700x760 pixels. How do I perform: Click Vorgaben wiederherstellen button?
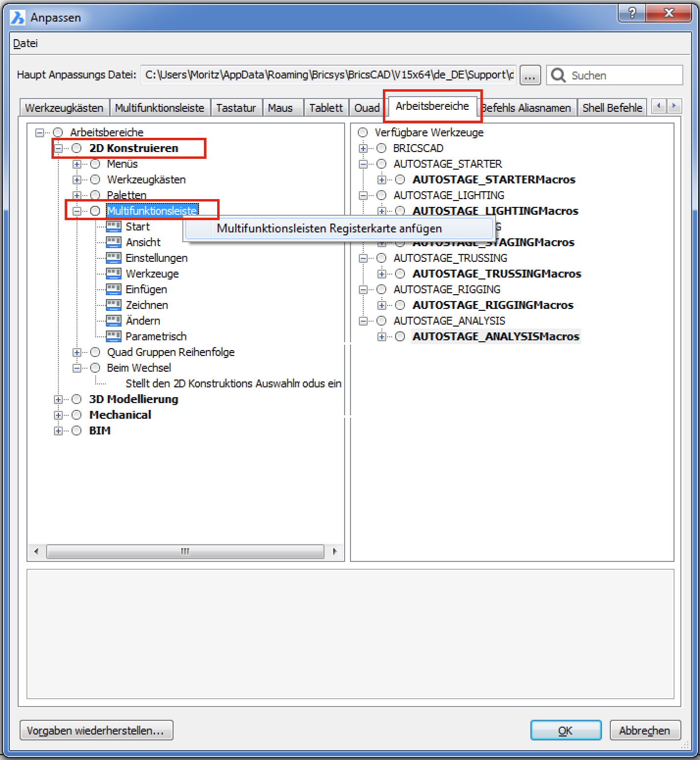click(96, 730)
